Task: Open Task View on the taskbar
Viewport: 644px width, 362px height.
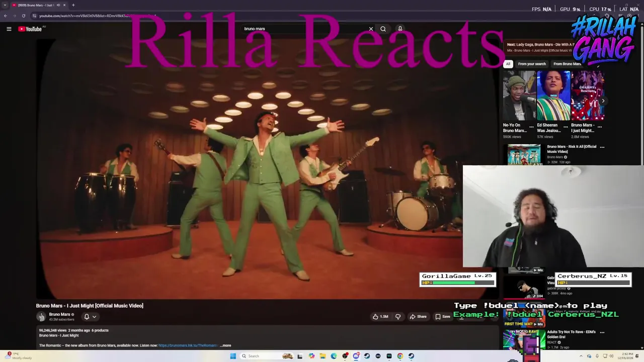Action: 300,356
